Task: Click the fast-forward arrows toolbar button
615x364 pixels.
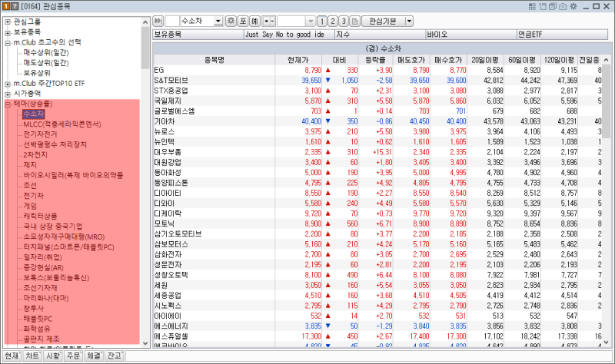Action: coord(158,22)
